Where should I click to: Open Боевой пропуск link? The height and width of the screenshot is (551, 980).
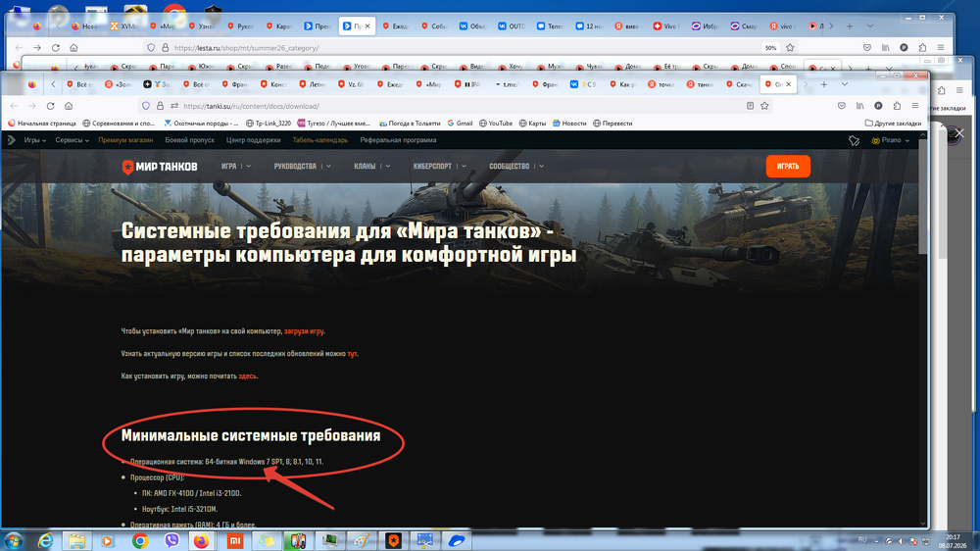tap(189, 140)
